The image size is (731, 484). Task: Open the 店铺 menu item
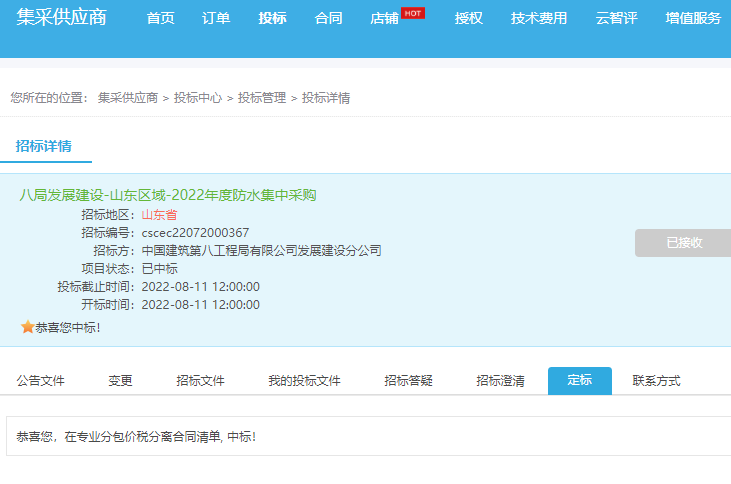click(x=384, y=18)
